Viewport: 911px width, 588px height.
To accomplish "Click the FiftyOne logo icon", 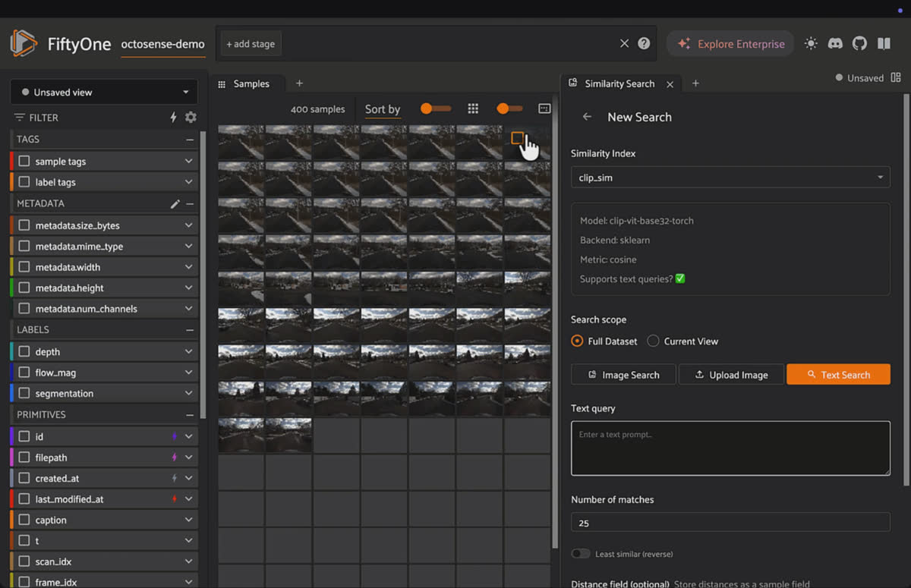I will (24, 43).
